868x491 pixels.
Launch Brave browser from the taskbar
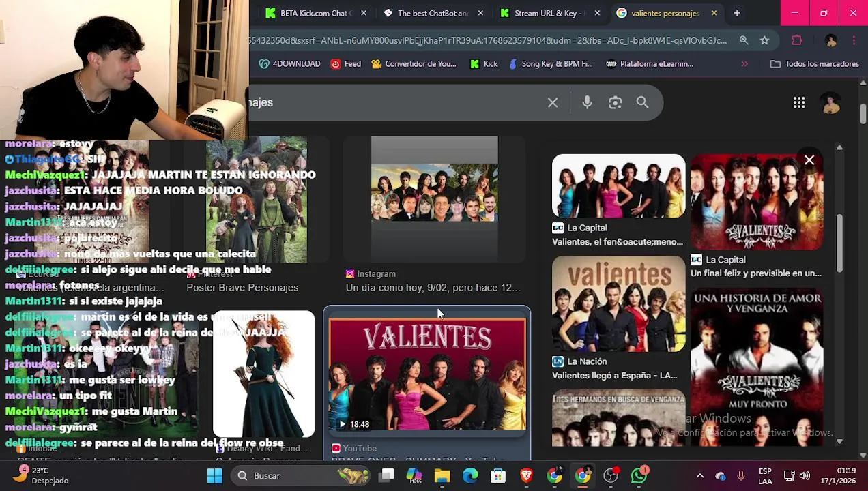(x=526, y=476)
